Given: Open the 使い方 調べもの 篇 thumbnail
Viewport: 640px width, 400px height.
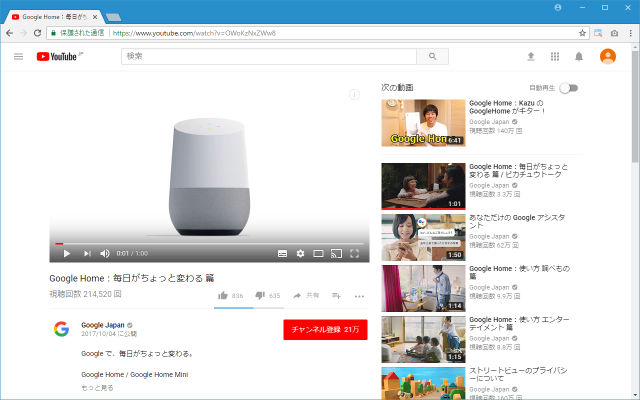Looking at the screenshot, I should (423, 289).
